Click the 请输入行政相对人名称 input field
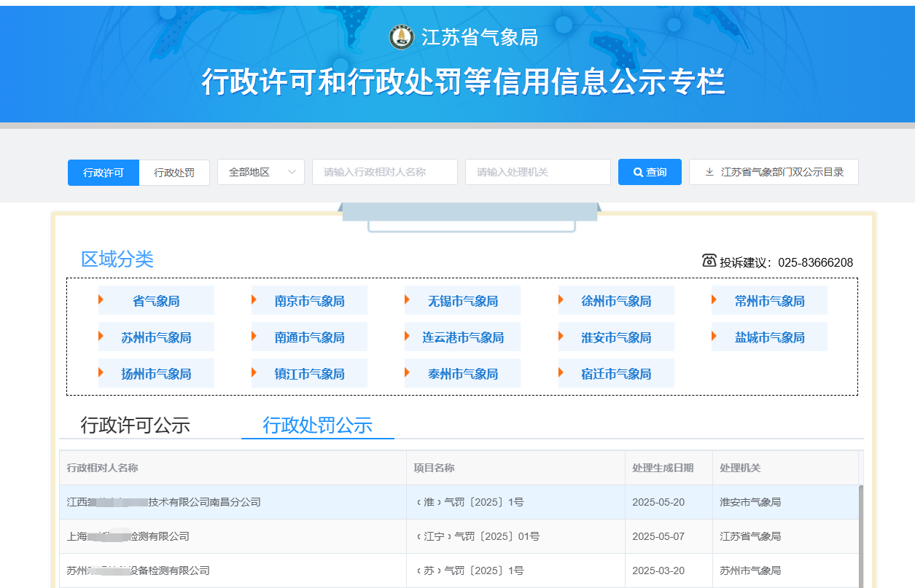Image resolution: width=915 pixels, height=588 pixels. (x=384, y=173)
